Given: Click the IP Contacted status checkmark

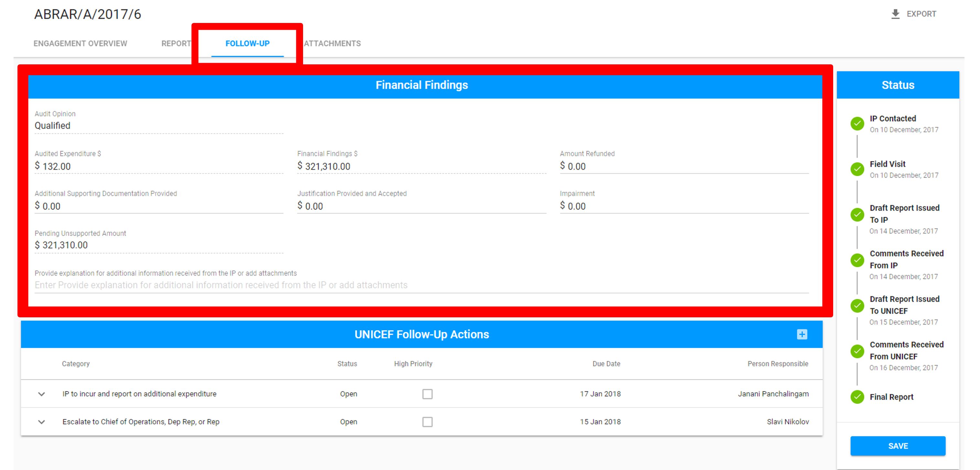Looking at the screenshot, I should click(x=857, y=123).
